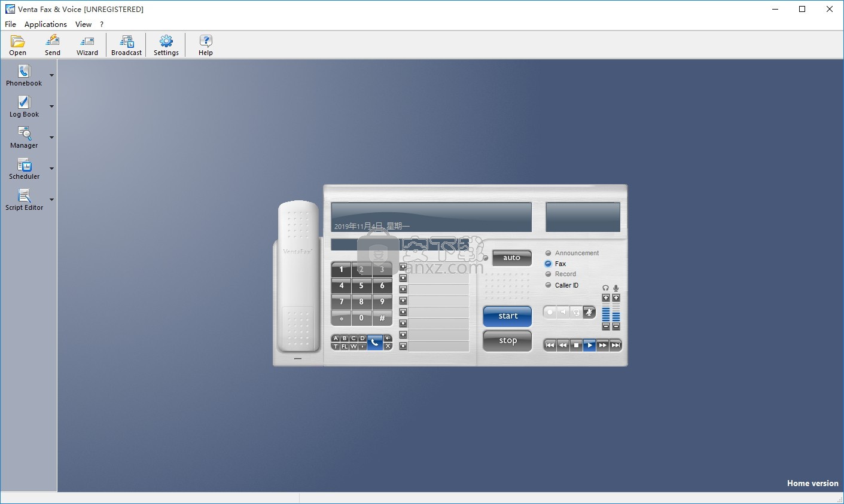Click the number entry field below the display
844x504 pixels.
click(400, 245)
